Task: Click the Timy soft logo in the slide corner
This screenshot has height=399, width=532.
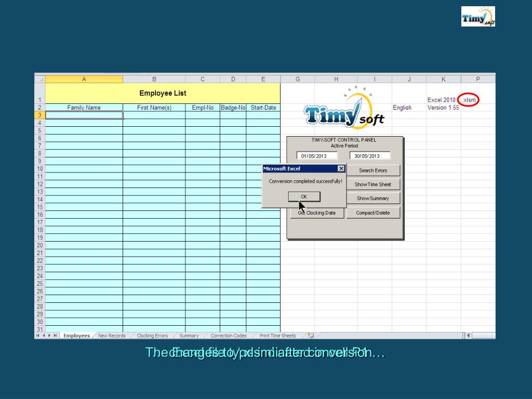Action: click(x=478, y=16)
